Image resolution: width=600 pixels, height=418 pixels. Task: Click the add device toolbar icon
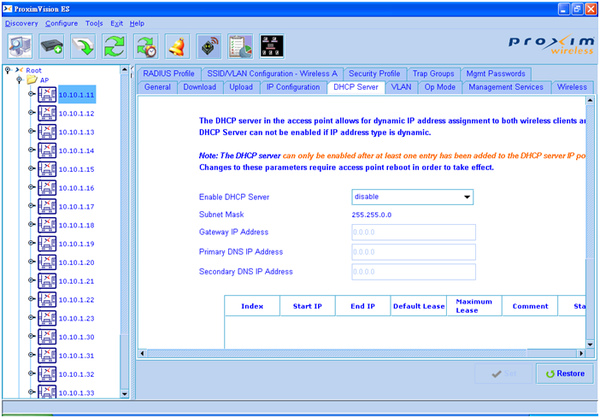pyautogui.click(x=52, y=46)
